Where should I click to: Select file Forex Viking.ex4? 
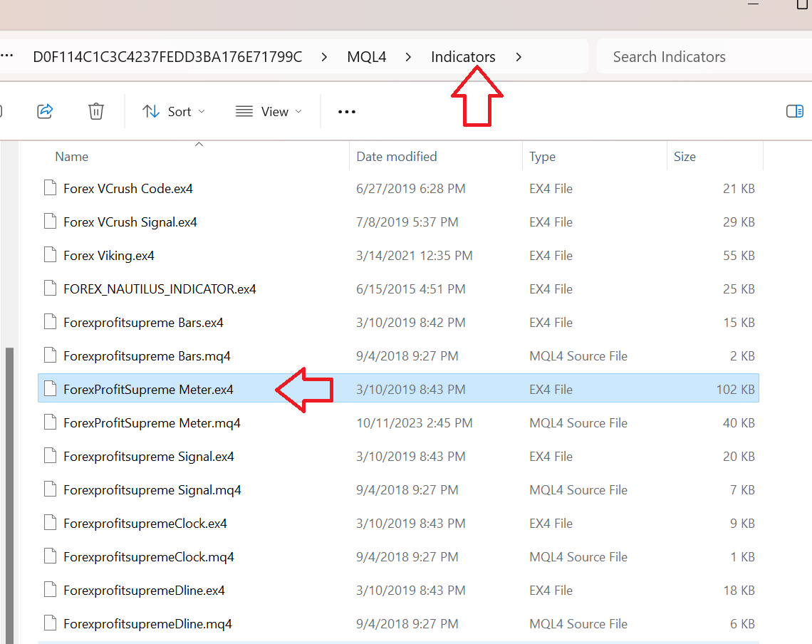click(398, 256)
